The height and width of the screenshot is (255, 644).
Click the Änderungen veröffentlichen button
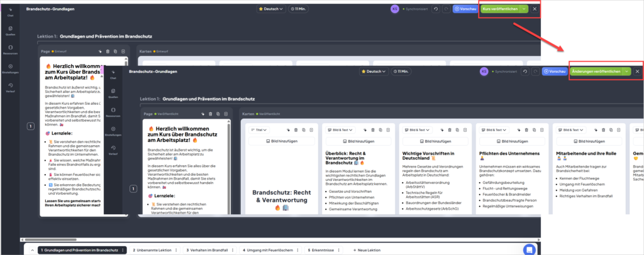tap(596, 72)
